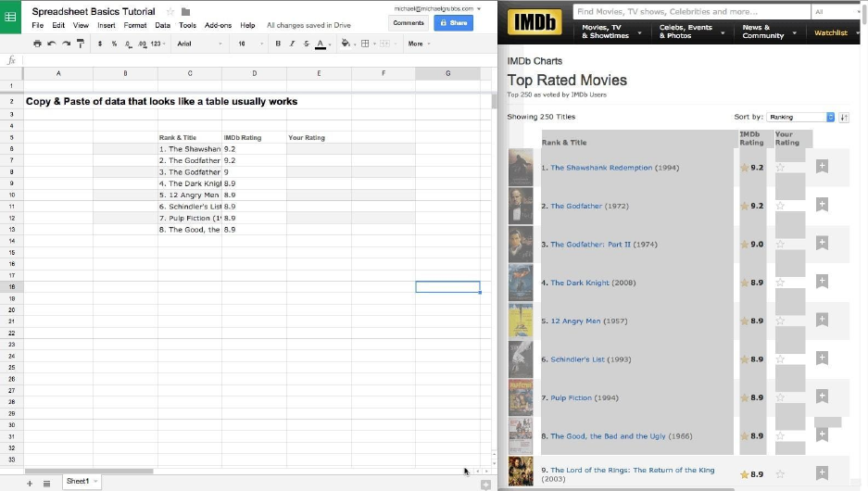Open News & Community menu
Viewport: 868px width, 491px height.
[x=769, y=31]
